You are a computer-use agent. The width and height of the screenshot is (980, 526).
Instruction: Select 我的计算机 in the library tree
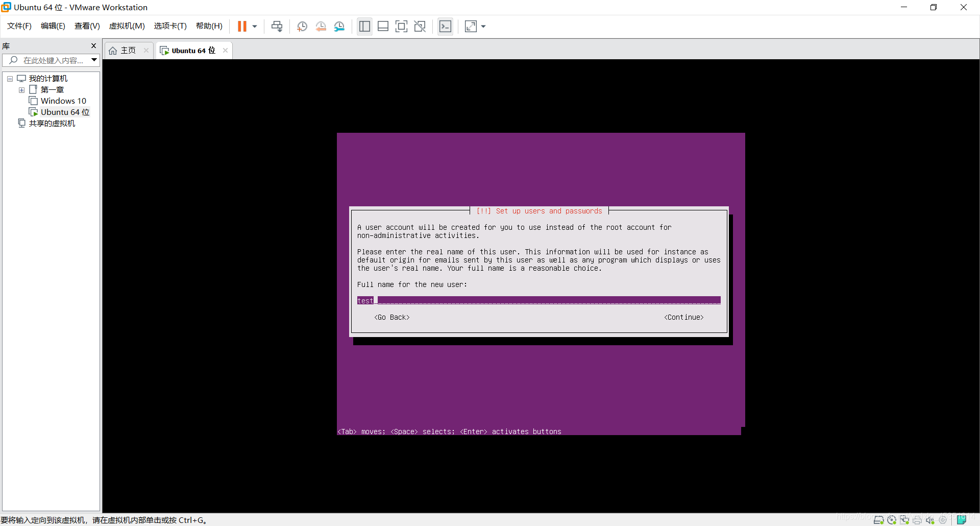(x=48, y=79)
